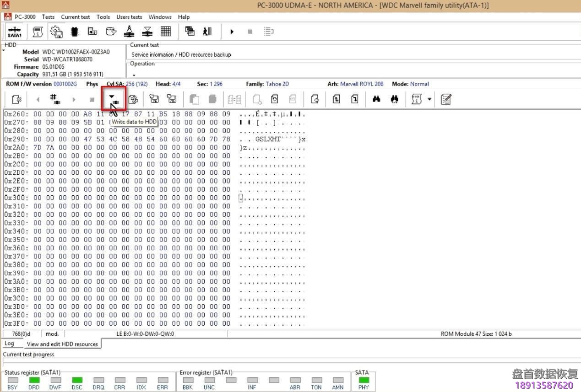Click the PHY SATA indicator light

click(x=364, y=380)
